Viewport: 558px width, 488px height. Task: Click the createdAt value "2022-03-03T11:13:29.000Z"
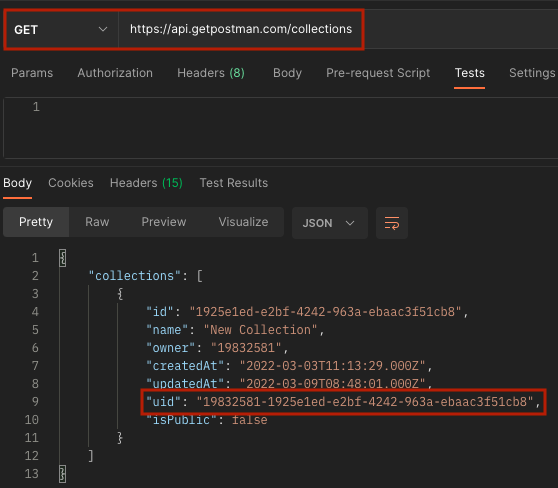332,366
